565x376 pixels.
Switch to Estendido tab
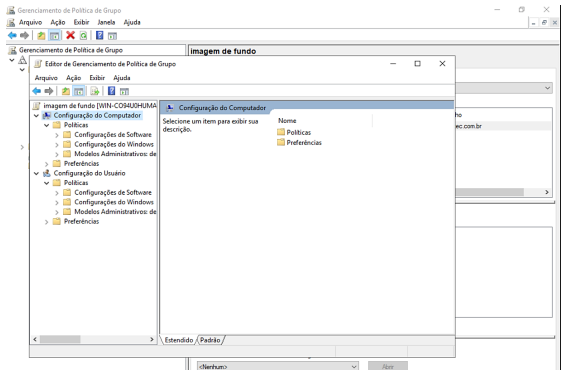(179, 340)
